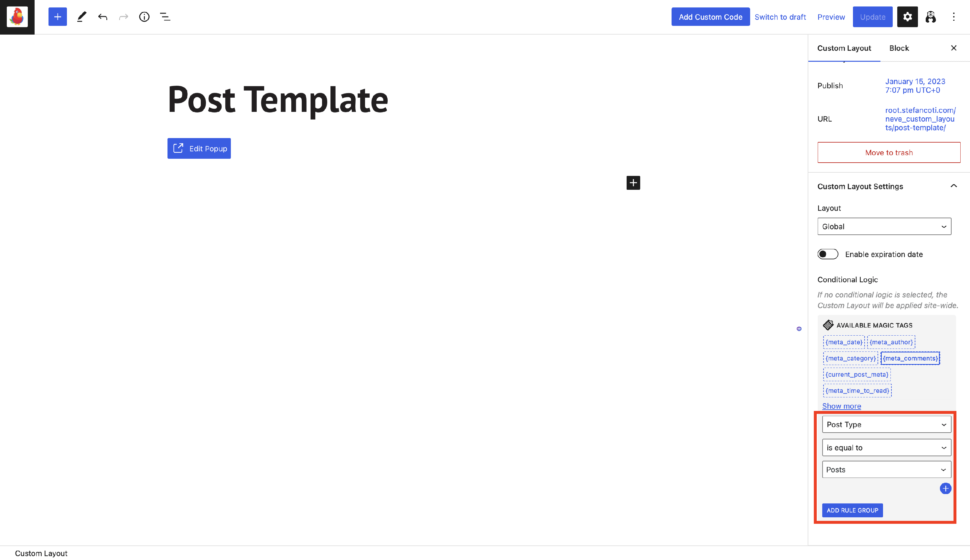Open the Layout Global dropdown

pyautogui.click(x=884, y=227)
